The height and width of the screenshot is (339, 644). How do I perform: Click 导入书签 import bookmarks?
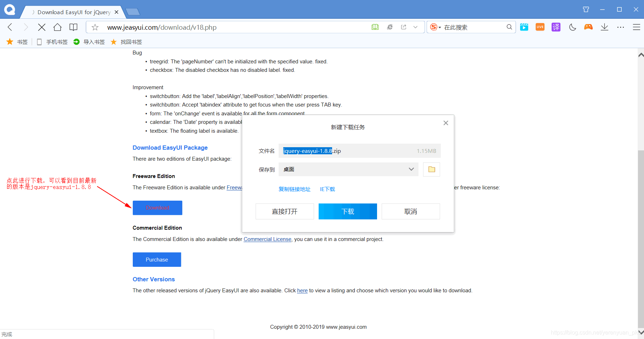pyautogui.click(x=89, y=42)
